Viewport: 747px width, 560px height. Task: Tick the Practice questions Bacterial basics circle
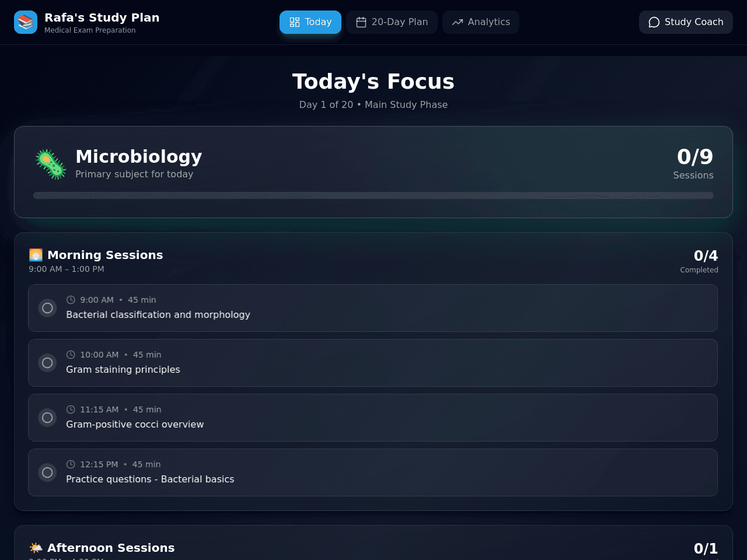pos(47,473)
